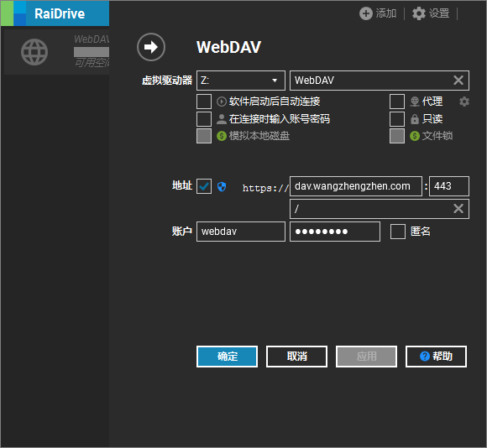This screenshot has height=448, width=487.
Task: Open settings via gear icon
Action: 419,13
